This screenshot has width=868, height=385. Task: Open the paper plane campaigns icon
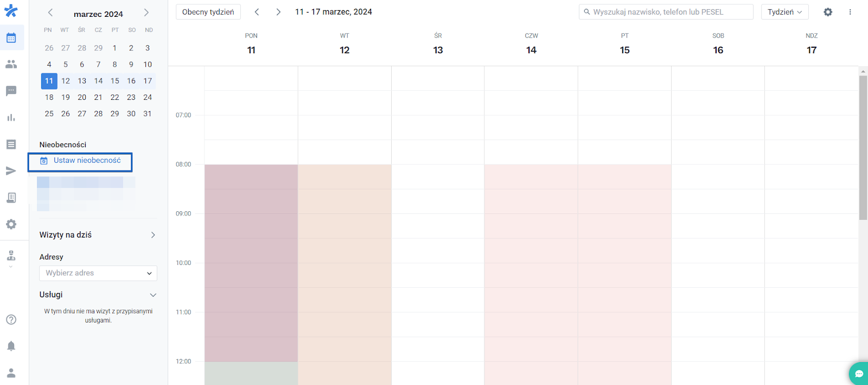click(x=11, y=171)
